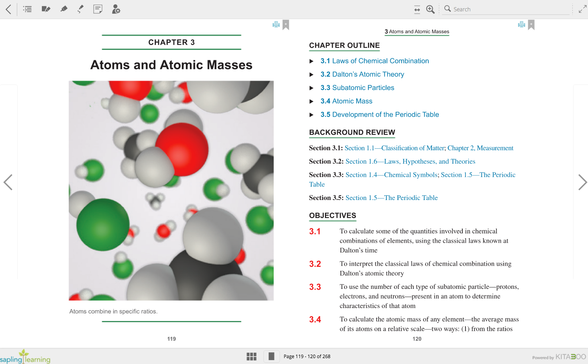Open the sticky note tool
The width and height of the screenshot is (588, 364).
pyautogui.click(x=98, y=9)
